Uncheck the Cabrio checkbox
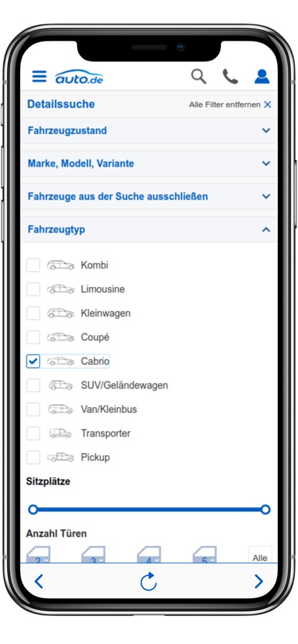The width and height of the screenshot is (298, 644). click(33, 361)
